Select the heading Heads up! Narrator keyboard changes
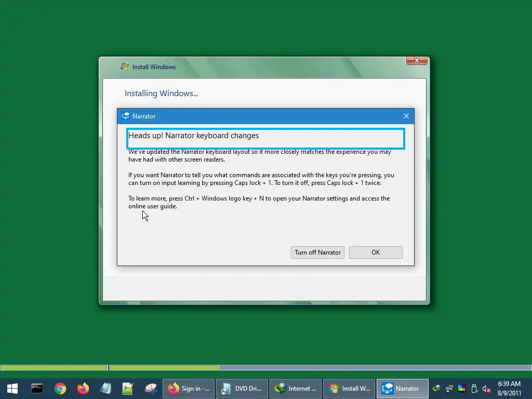 pyautogui.click(x=193, y=136)
